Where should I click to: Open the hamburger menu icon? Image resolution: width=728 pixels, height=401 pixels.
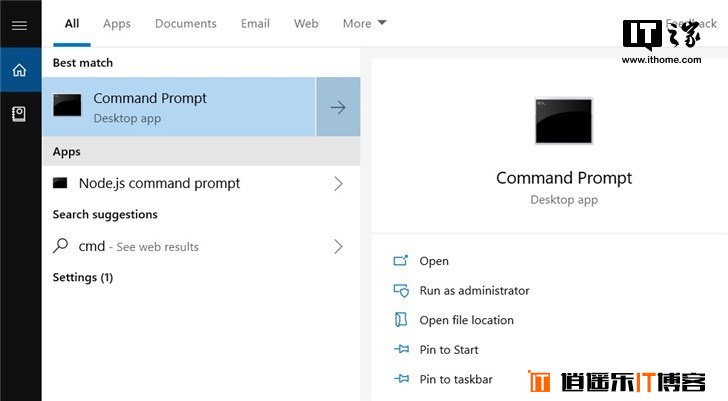pos(19,25)
